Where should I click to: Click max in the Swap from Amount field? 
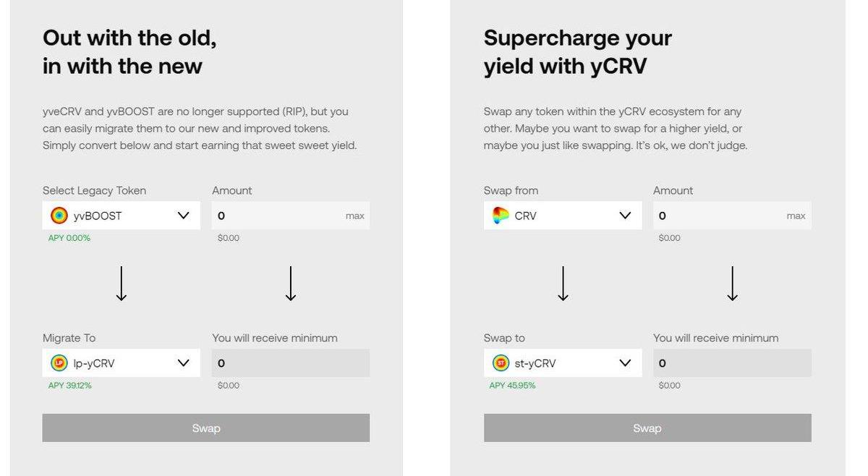[796, 216]
